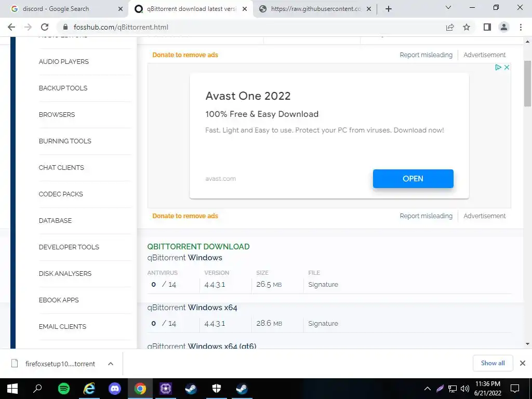Click the 26.5 MB size value
Screen dimensions: 532x399
coord(269,285)
